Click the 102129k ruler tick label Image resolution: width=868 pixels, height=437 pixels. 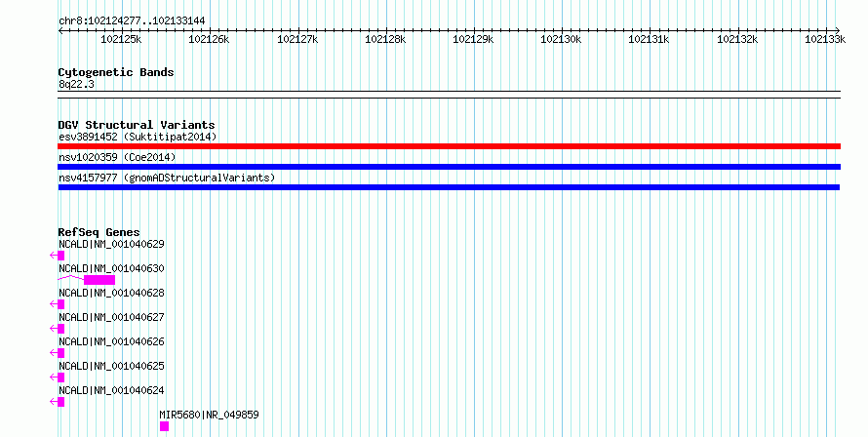pyautogui.click(x=473, y=39)
